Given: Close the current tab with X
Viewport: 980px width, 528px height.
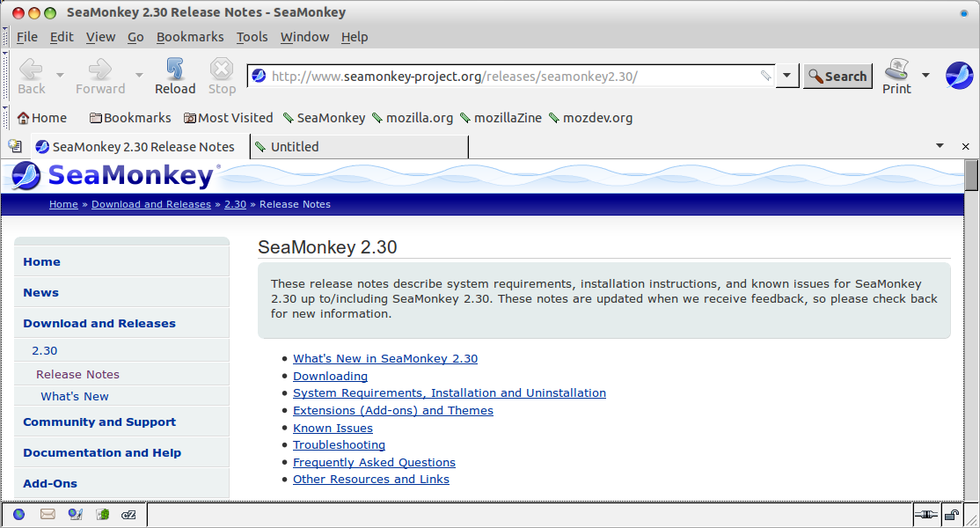Looking at the screenshot, I should coord(966,146).
